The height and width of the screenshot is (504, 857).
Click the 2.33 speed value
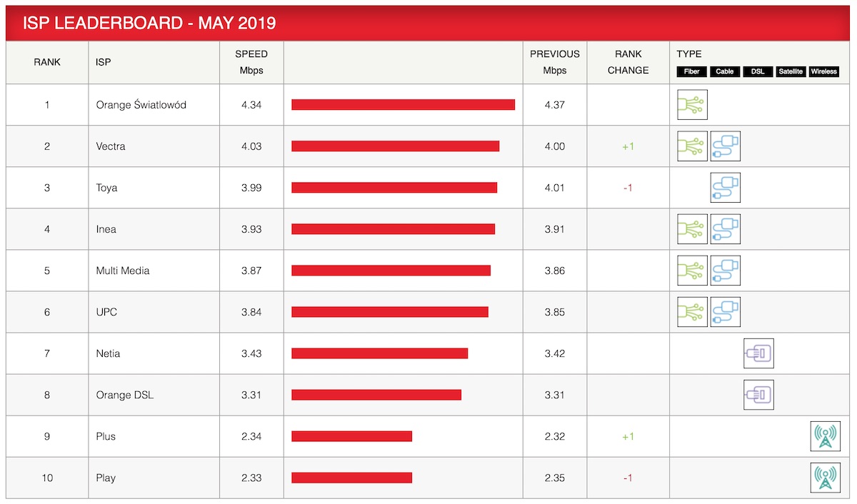click(251, 478)
